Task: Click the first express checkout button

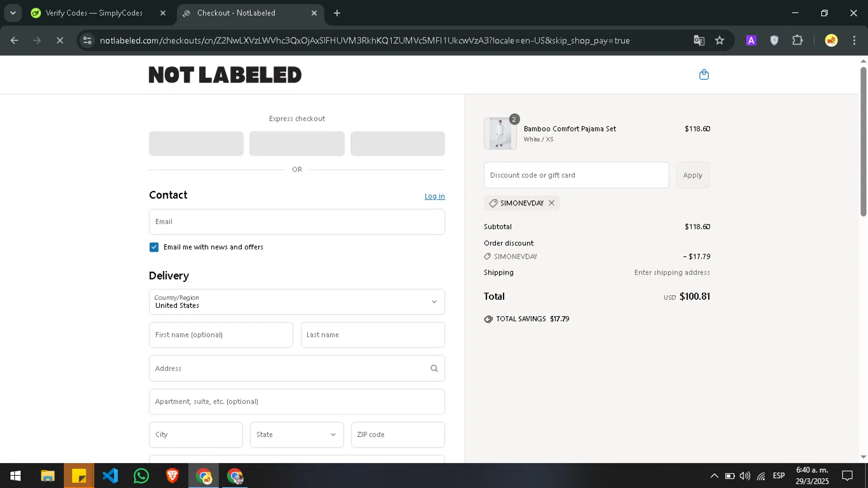Action: [x=196, y=144]
